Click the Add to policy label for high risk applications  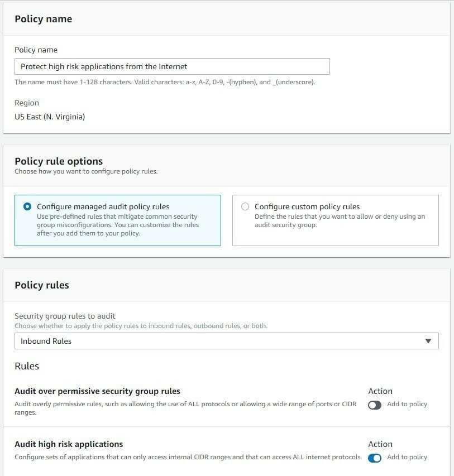click(x=407, y=457)
